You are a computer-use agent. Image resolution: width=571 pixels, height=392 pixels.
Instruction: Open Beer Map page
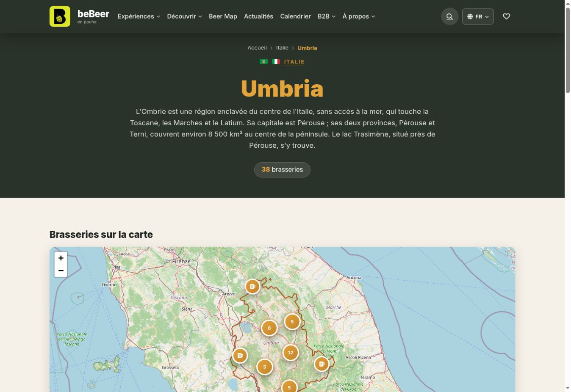(223, 17)
